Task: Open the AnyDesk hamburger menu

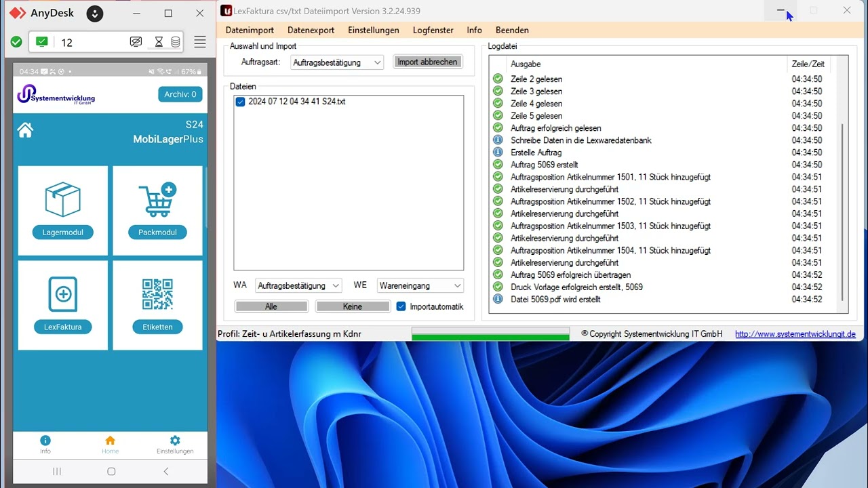Action: click(200, 42)
